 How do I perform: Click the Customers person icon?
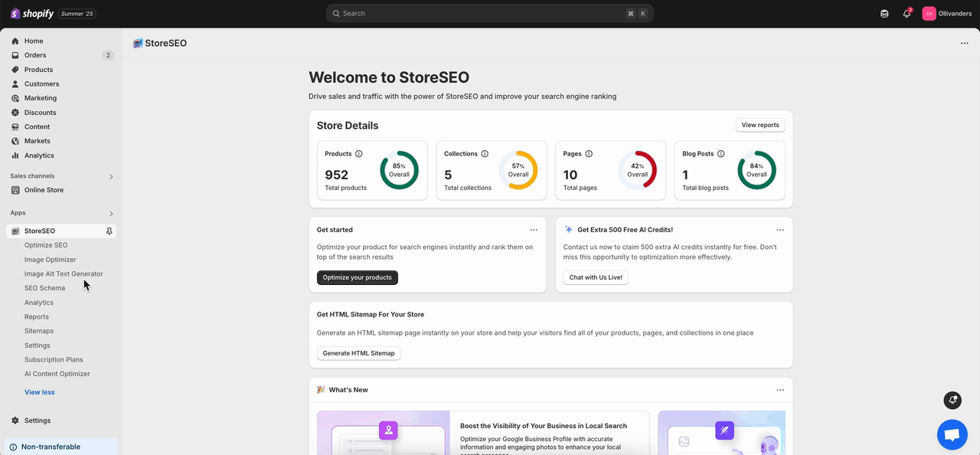tap(15, 84)
